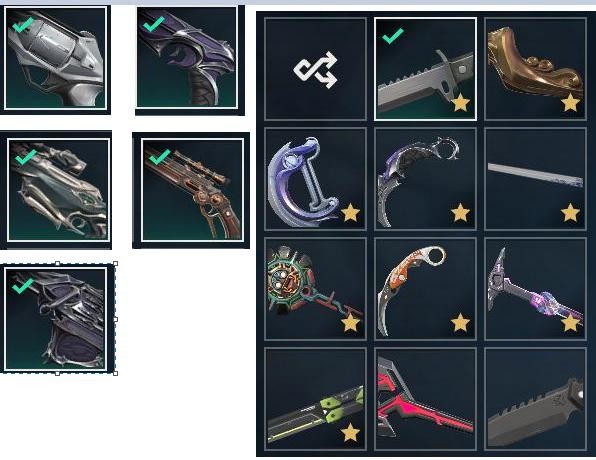Pick the orange and white karambit skin
The image size is (596, 460).
click(x=425, y=289)
